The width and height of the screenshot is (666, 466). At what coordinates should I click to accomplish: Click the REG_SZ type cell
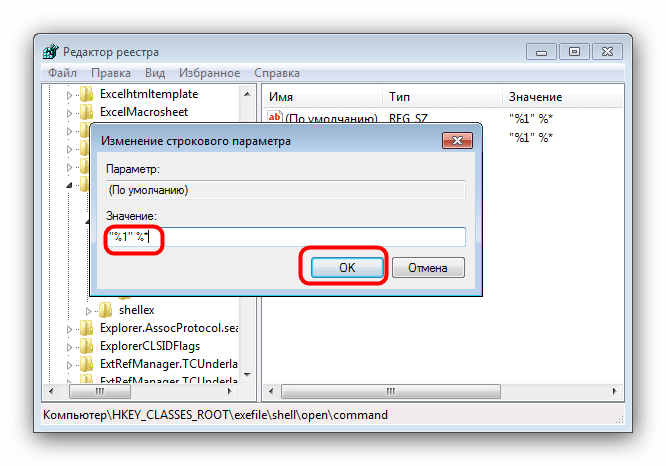point(408,118)
